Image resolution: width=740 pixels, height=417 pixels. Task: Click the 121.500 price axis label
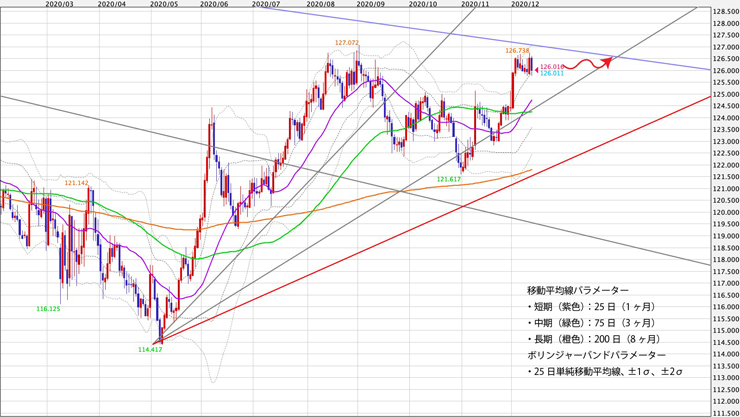727,177
